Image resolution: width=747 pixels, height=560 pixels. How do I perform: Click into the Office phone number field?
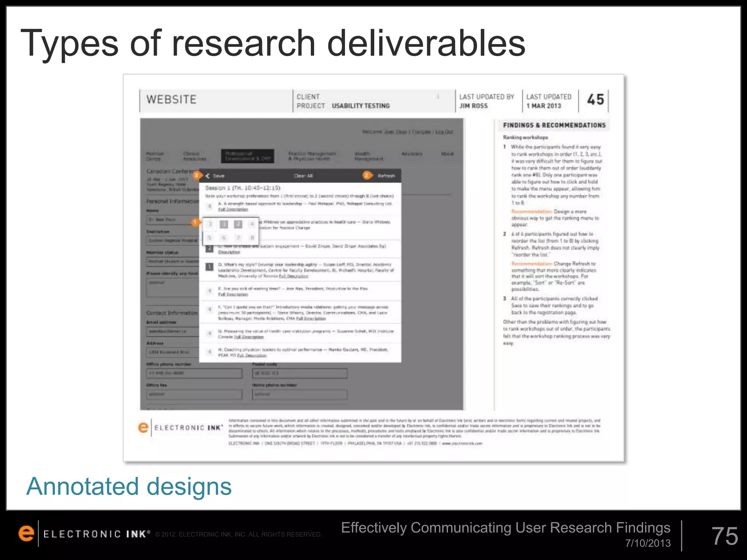click(x=194, y=373)
